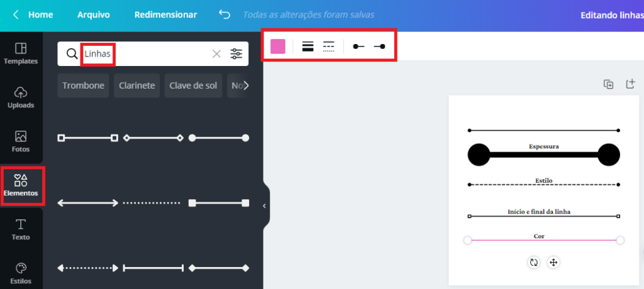This screenshot has width=644, height=289.
Task: Select the Clarinete suggestion chip
Action: (x=136, y=86)
